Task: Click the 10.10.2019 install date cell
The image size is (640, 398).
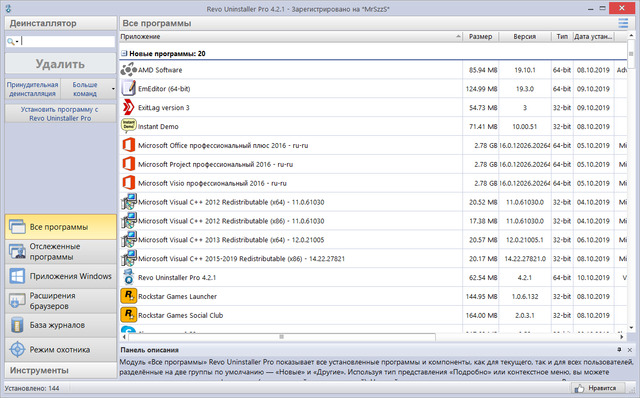Action: 593,278
